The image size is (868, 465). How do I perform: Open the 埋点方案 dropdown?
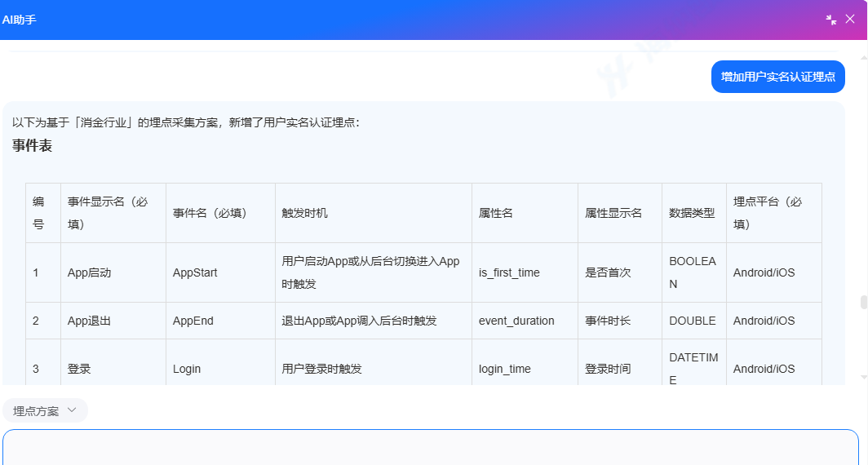(x=45, y=411)
